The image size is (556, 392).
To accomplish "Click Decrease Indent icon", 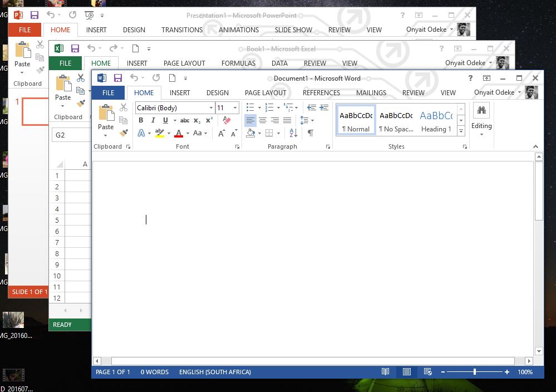I will (311, 107).
